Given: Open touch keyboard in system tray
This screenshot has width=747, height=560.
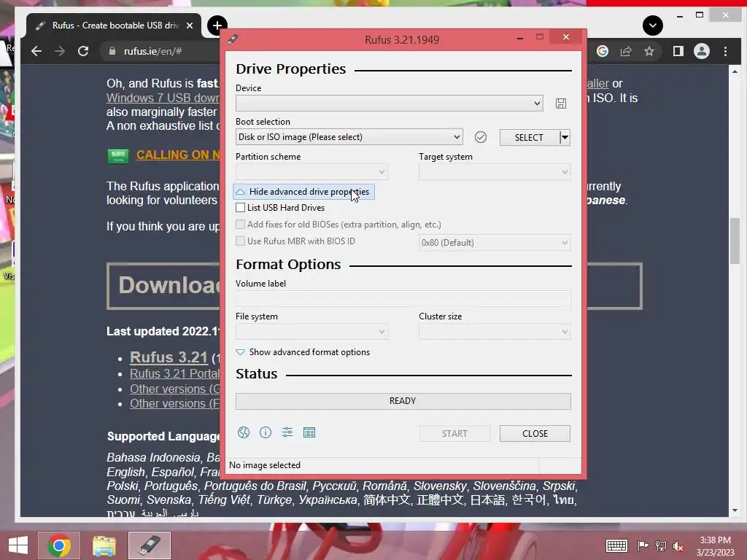Looking at the screenshot, I should pos(616,545).
